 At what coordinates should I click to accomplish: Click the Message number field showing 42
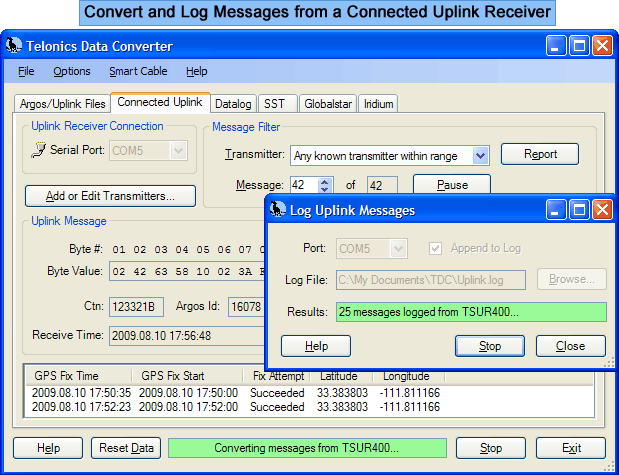pyautogui.click(x=305, y=185)
